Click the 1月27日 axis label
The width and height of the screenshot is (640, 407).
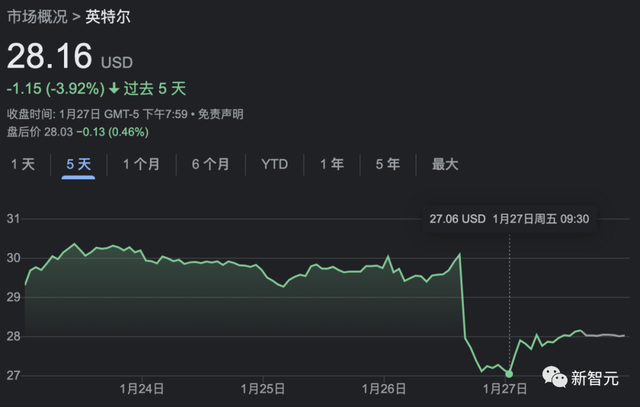tap(505, 389)
